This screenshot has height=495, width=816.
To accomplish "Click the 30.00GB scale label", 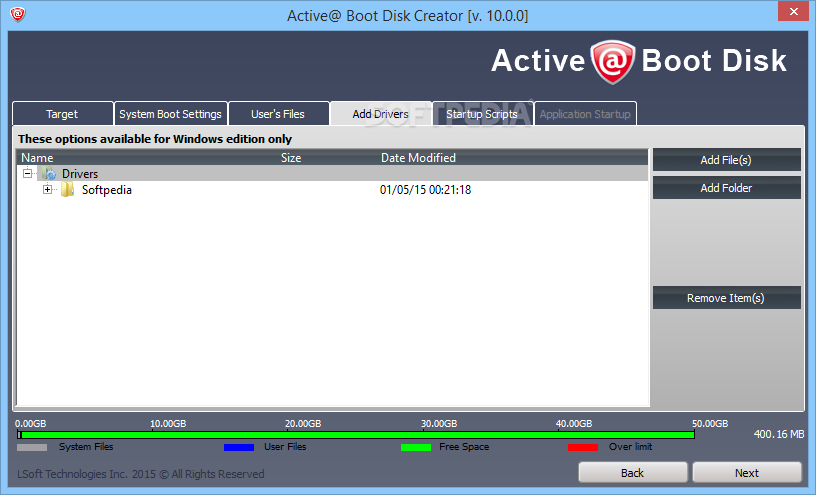I will 439,423.
